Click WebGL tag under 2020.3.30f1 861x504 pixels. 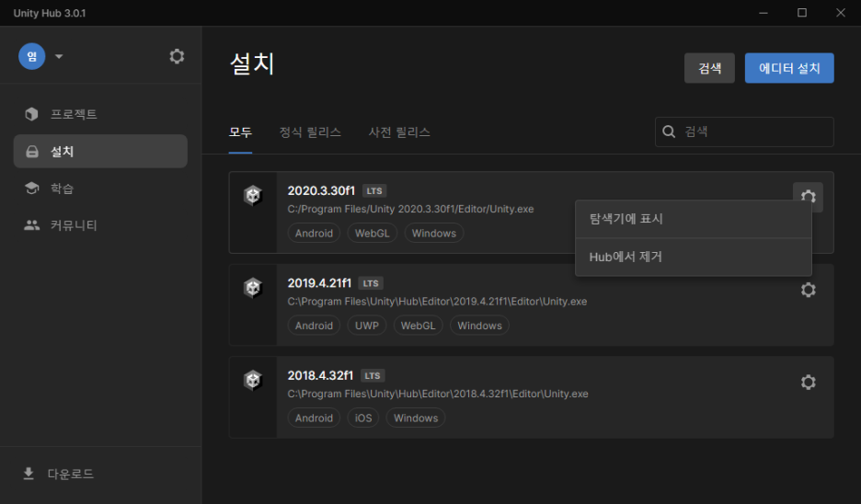tap(372, 234)
